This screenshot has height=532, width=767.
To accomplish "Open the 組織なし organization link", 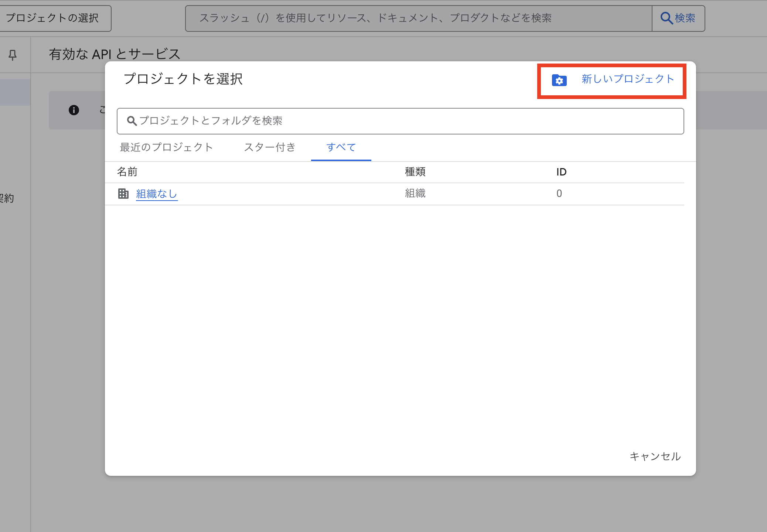I will [x=157, y=194].
